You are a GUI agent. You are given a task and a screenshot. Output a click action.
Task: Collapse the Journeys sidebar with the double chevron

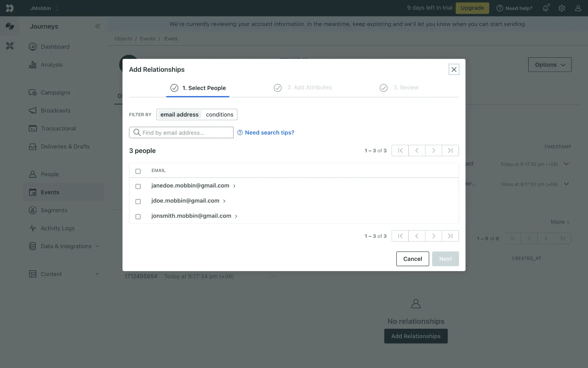click(x=97, y=26)
